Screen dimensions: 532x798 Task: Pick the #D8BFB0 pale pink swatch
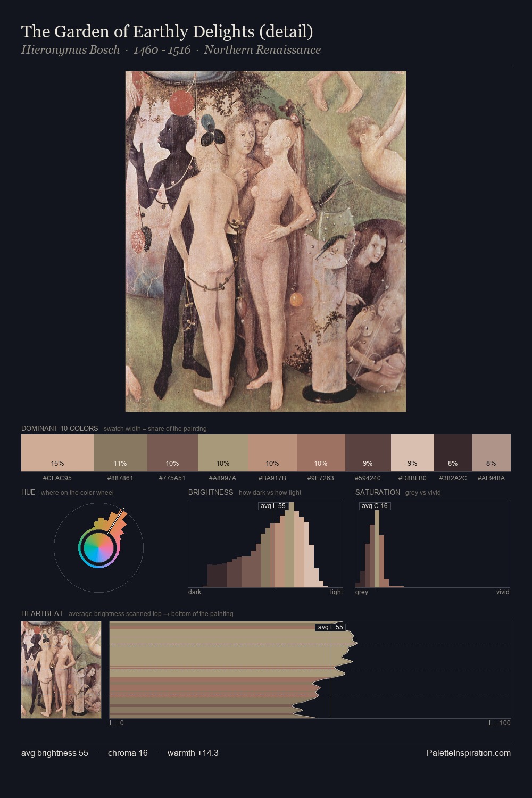[x=412, y=453]
